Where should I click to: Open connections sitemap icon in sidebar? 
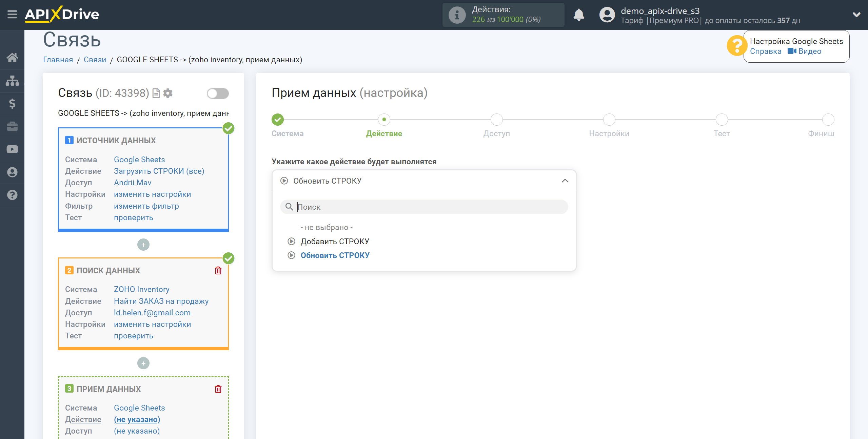[12, 81]
